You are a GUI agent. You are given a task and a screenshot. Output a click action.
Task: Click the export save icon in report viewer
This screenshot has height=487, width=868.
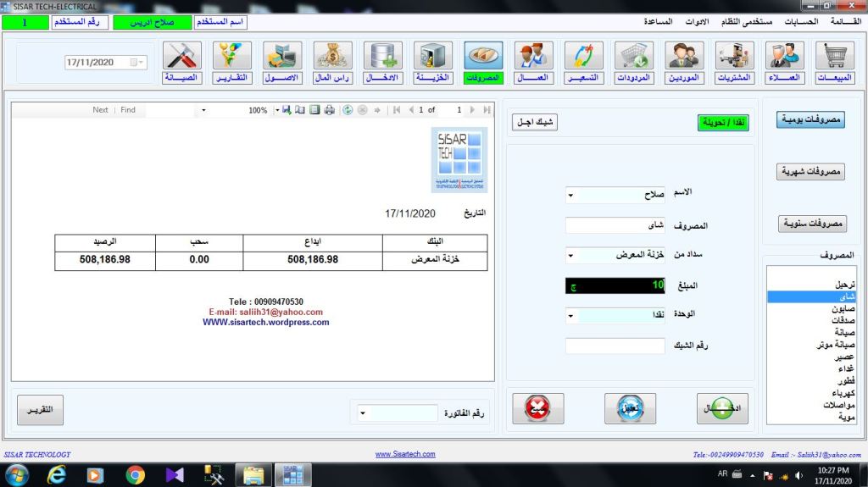pyautogui.click(x=287, y=110)
